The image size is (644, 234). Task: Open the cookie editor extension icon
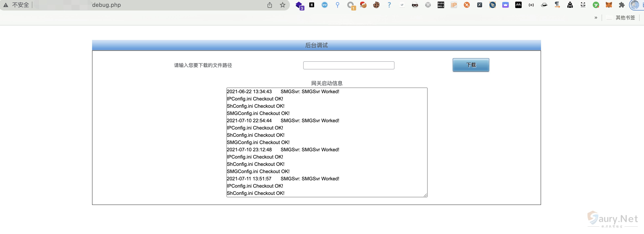tap(376, 5)
